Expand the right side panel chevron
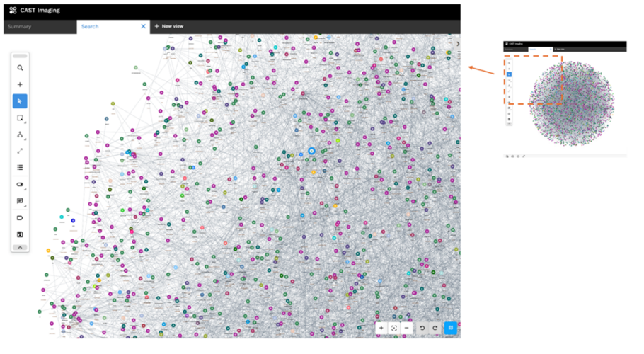 (x=457, y=44)
